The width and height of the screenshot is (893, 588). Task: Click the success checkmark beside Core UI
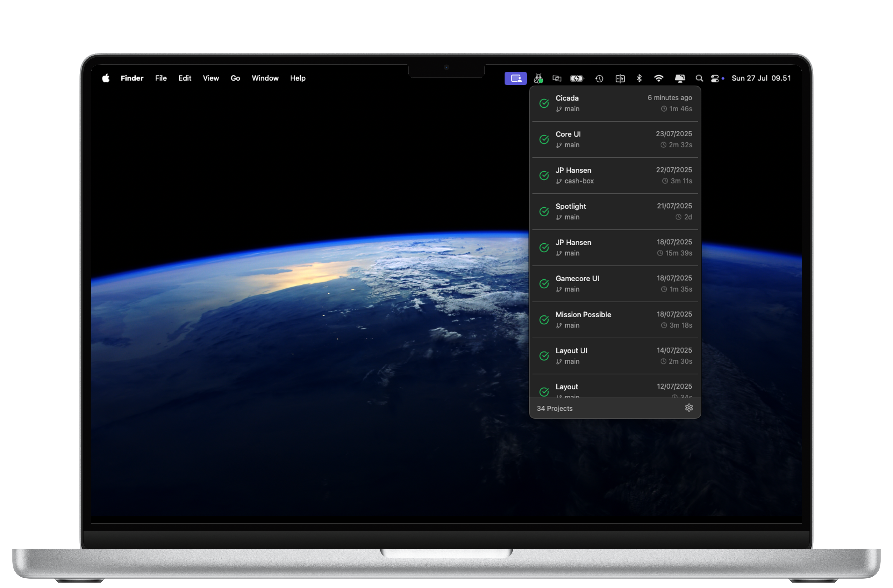coord(544,140)
